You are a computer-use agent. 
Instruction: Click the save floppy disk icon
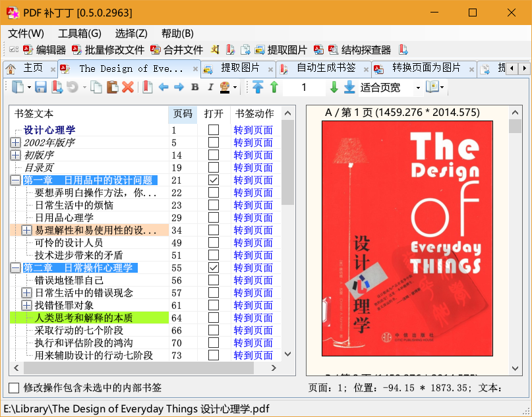pyautogui.click(x=41, y=88)
